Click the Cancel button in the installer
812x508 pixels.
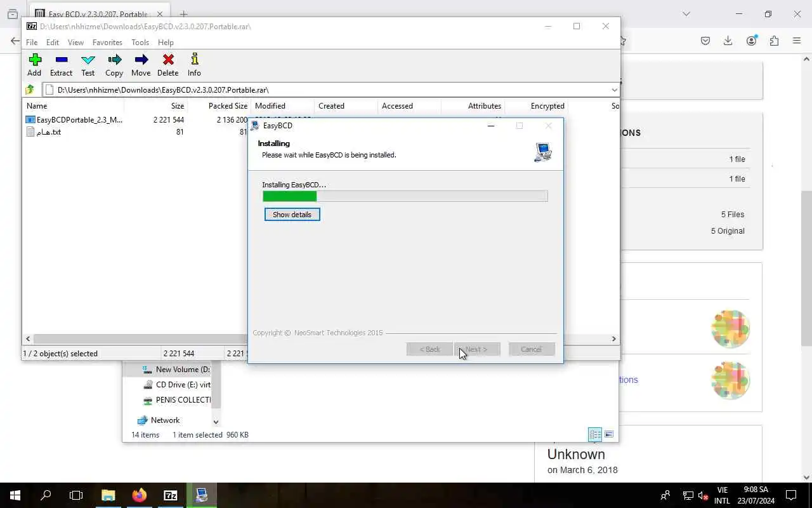(532, 349)
